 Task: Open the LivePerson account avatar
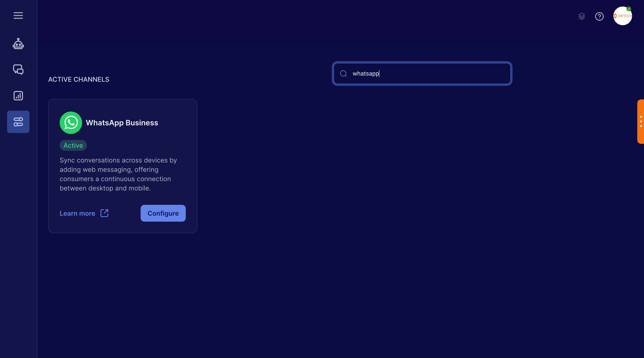click(x=623, y=16)
